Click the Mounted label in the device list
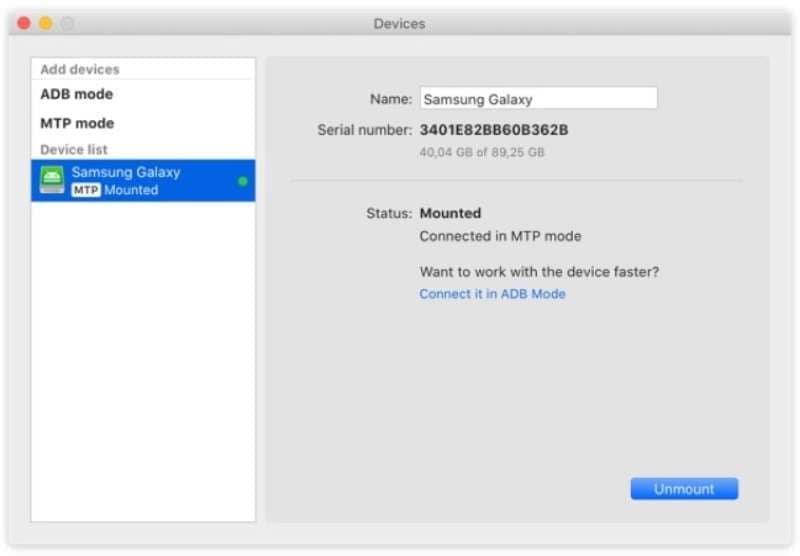This screenshot has height=556, width=800. pos(131,190)
